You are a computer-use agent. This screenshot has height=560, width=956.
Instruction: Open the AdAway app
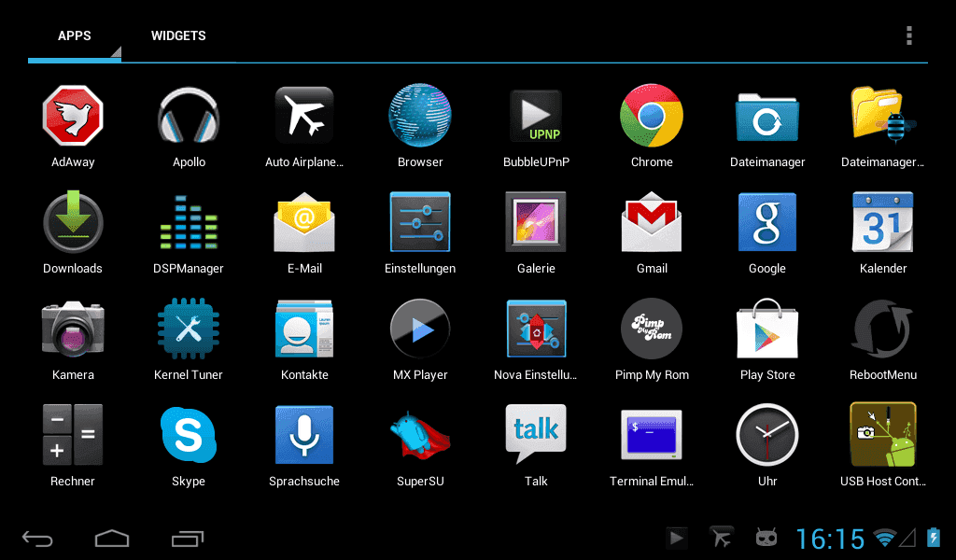click(73, 116)
